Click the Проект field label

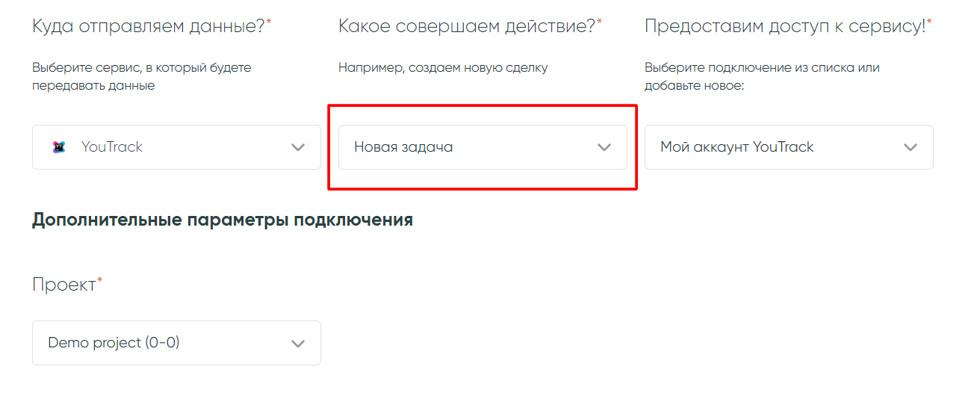[64, 285]
